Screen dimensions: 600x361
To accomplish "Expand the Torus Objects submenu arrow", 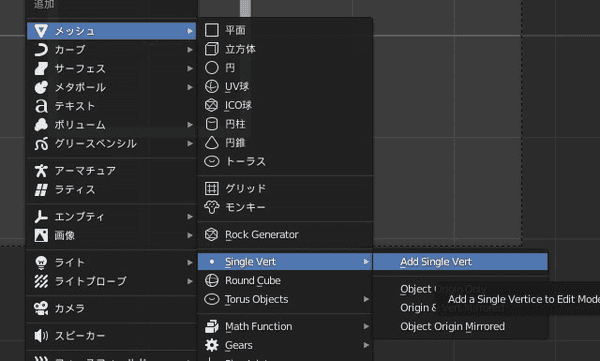I will click(x=366, y=299).
